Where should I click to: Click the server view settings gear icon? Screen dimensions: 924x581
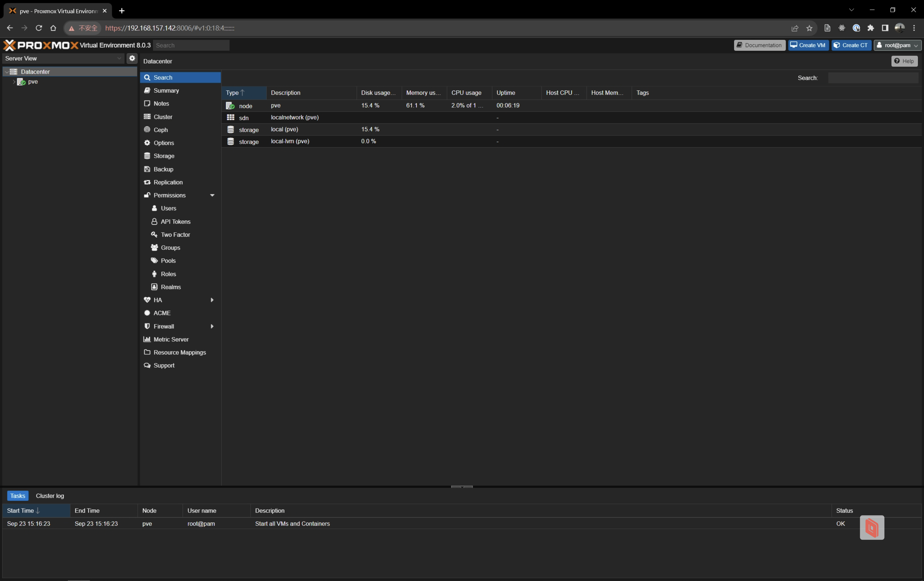(132, 58)
